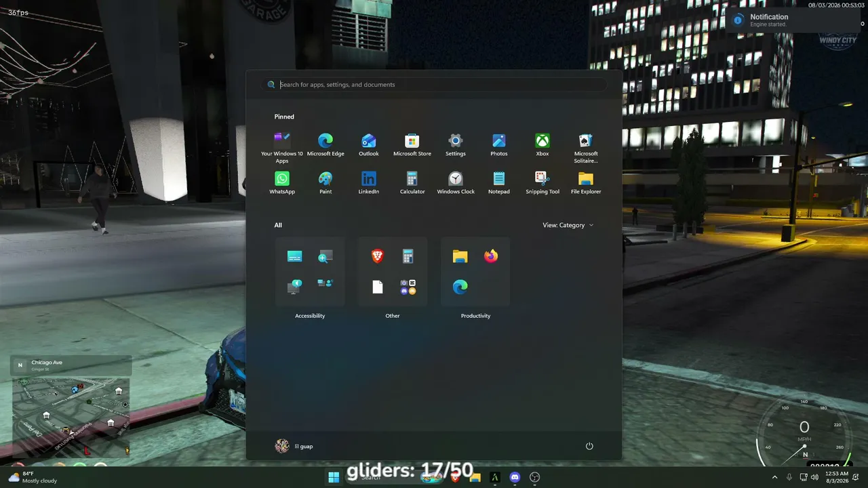Open the pinned Settings gear app
The height and width of the screenshot is (488, 868).
pyautogui.click(x=456, y=146)
